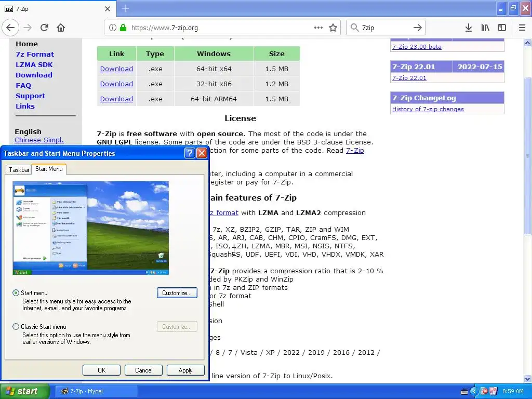The height and width of the screenshot is (399, 532).
Task: Reload the 7-Zip page
Action: pos(44,28)
